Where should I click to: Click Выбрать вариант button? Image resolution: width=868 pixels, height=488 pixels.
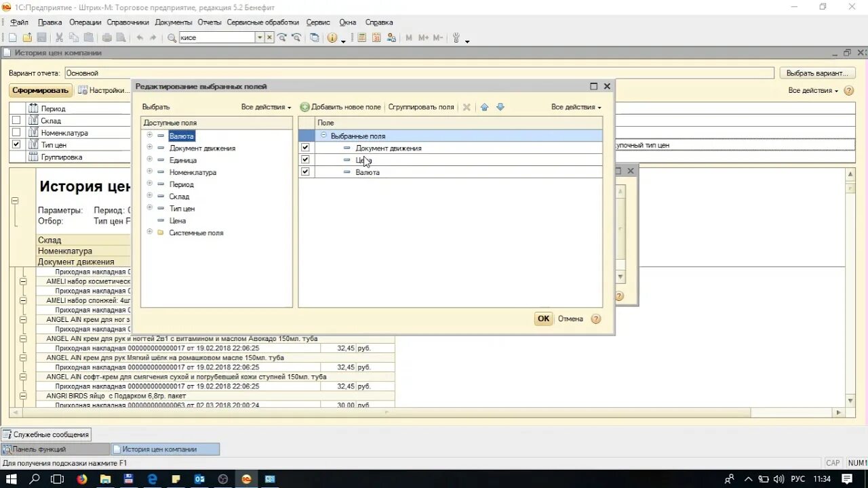coord(817,73)
